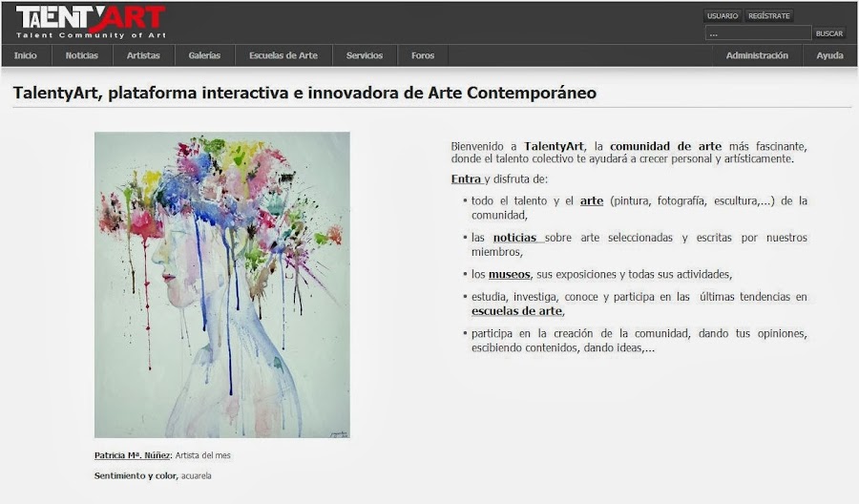859x504 pixels.
Task: Open the Administración menu item
Action: coord(757,55)
